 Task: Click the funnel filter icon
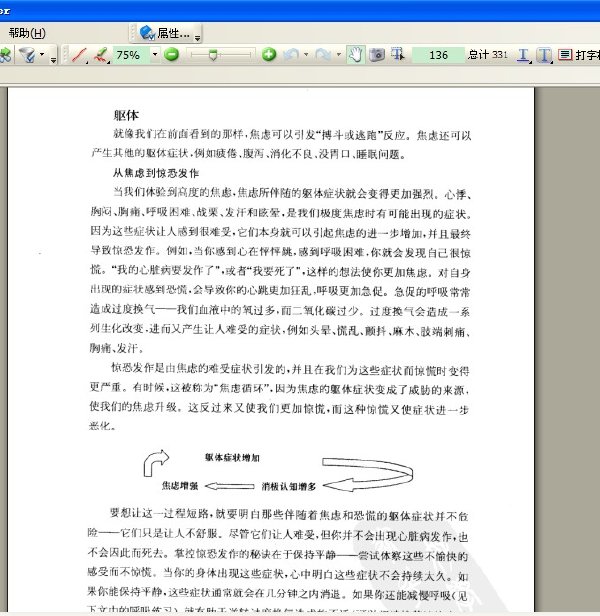(x=28, y=55)
